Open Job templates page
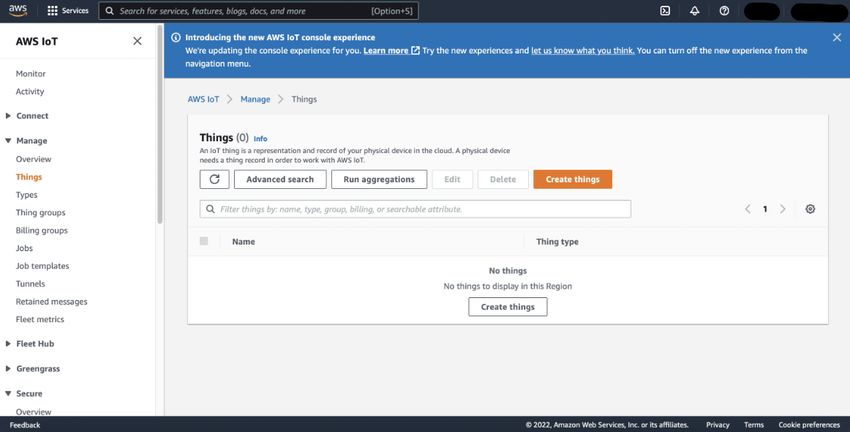The height and width of the screenshot is (432, 850). coord(42,266)
